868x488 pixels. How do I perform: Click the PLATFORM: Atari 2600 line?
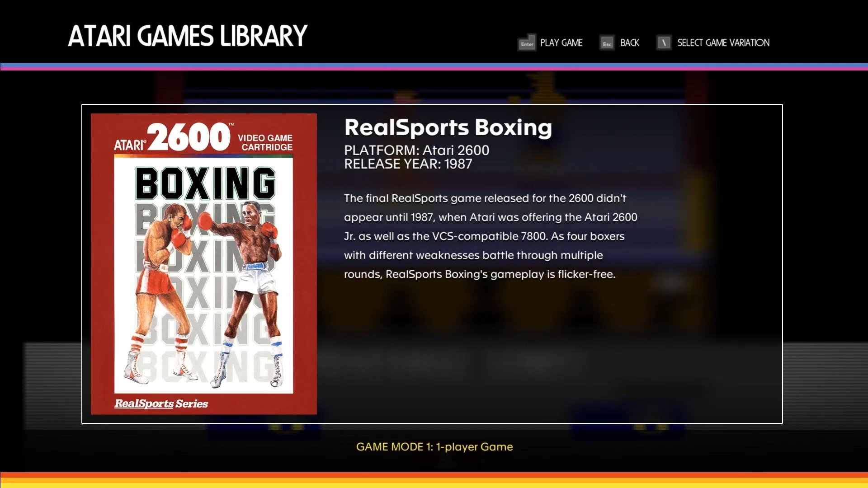(x=416, y=150)
